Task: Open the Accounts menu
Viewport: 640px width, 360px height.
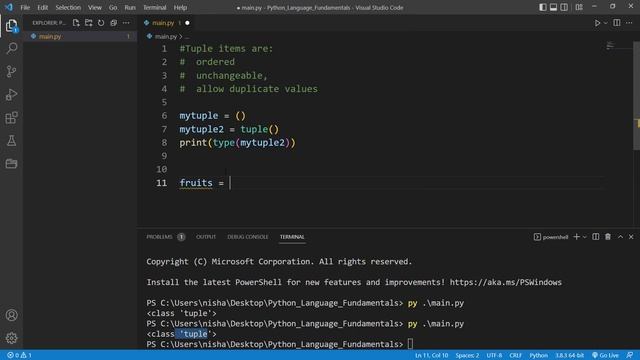Action: coord(11,315)
